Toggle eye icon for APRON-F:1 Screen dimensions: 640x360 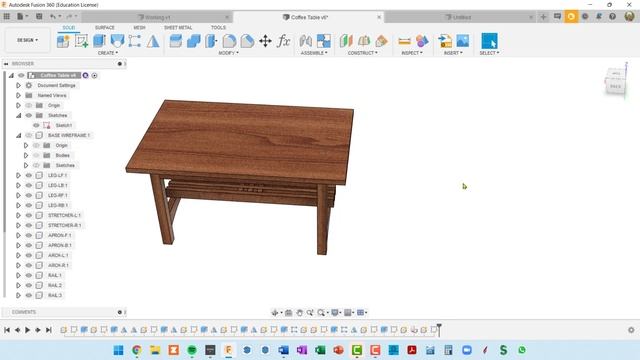pos(29,235)
